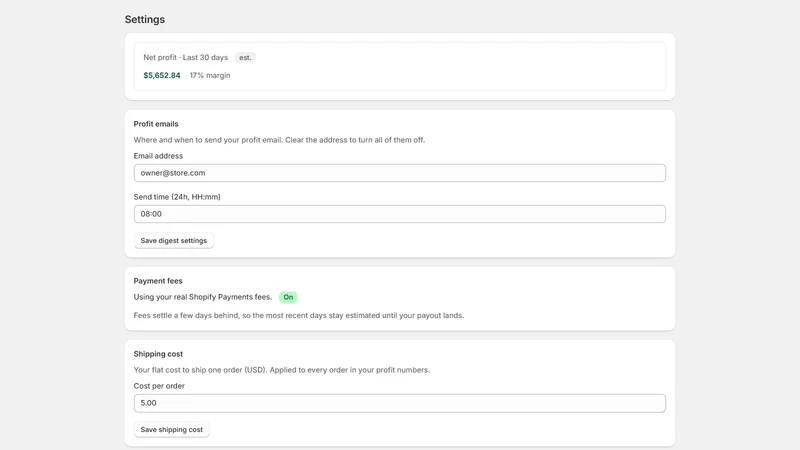The height and width of the screenshot is (450, 800).
Task: Focus the Send time field
Action: click(x=399, y=214)
